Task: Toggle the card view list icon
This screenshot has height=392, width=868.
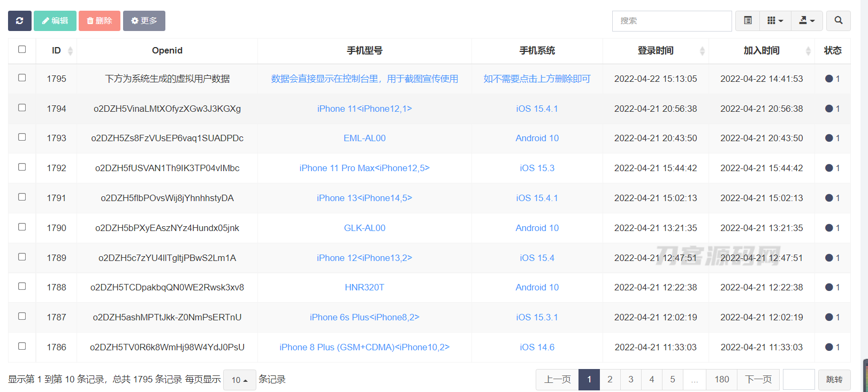Action: (x=748, y=21)
